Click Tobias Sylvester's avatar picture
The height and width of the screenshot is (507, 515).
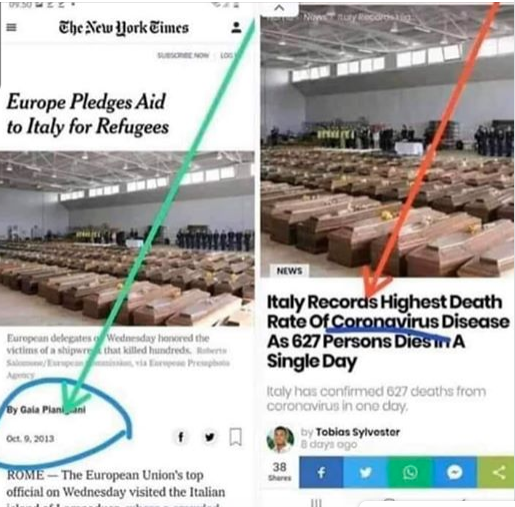tap(280, 439)
